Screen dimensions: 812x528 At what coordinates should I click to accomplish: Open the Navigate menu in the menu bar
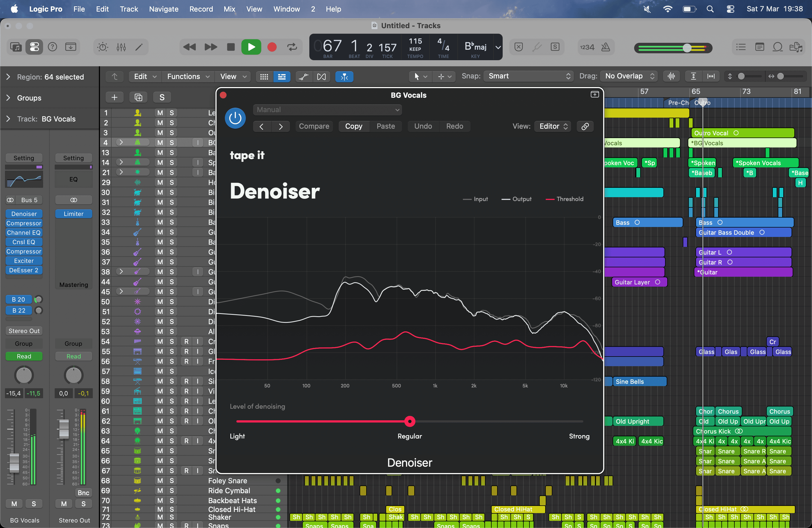point(164,9)
